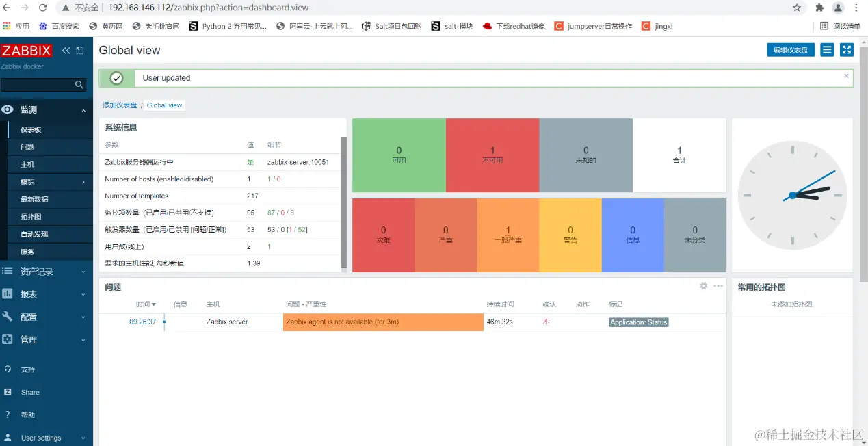
Task: Click the sidebar search magnifier icon
Action: click(79, 85)
